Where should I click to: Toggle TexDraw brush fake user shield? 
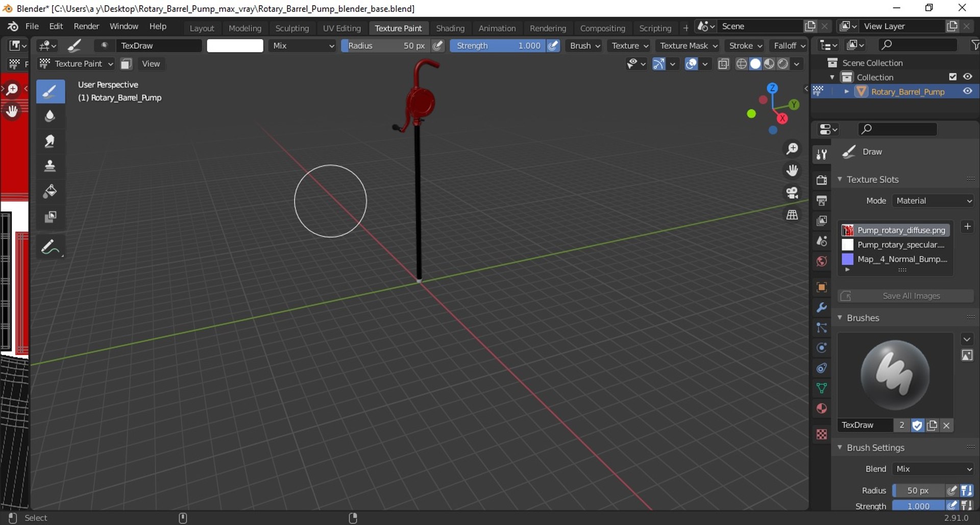click(x=917, y=425)
